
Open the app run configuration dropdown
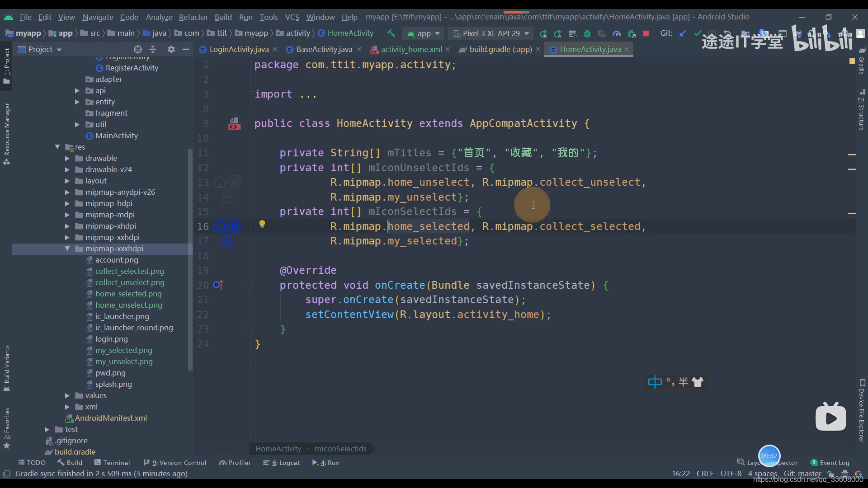tap(424, 33)
